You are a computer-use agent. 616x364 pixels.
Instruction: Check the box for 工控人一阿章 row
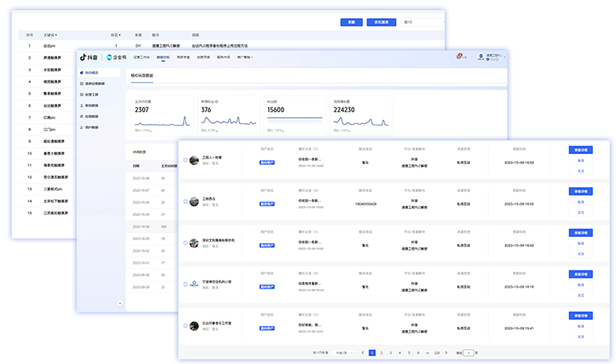tap(185, 160)
